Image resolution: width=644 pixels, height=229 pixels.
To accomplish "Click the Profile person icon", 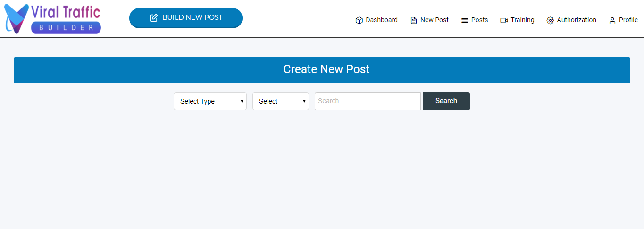I will (x=612, y=20).
